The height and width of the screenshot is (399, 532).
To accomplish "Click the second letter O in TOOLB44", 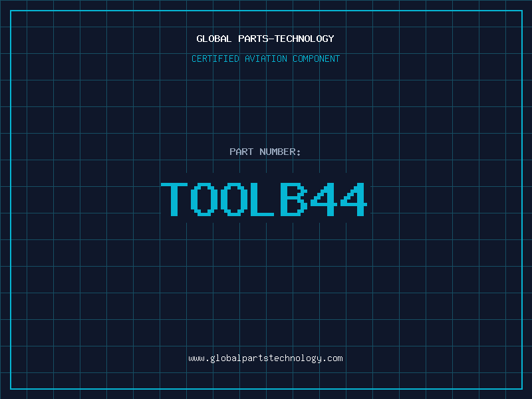I will 234,199.
